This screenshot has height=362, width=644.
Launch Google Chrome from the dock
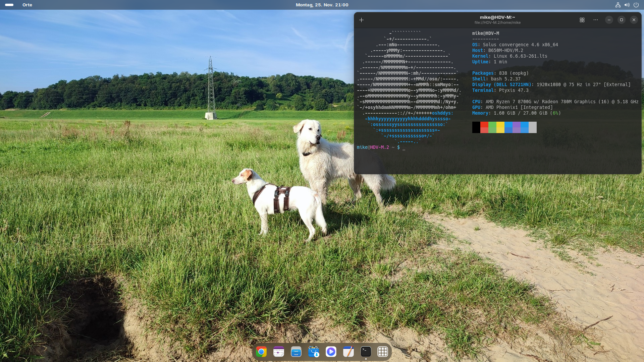(261, 352)
